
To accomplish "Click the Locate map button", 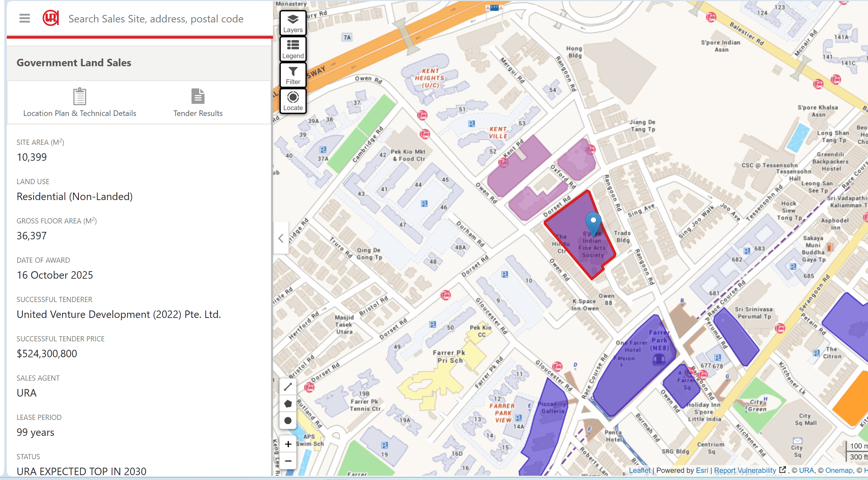I will coord(293,101).
